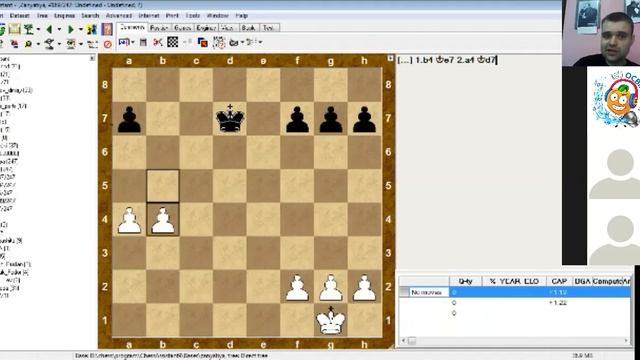Click the insert comment icon in the notation toolbar
The image size is (640, 360).
point(124,42)
